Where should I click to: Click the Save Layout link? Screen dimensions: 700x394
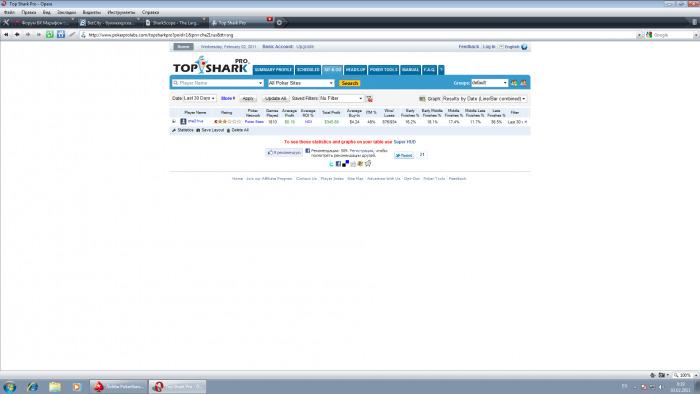(210, 130)
